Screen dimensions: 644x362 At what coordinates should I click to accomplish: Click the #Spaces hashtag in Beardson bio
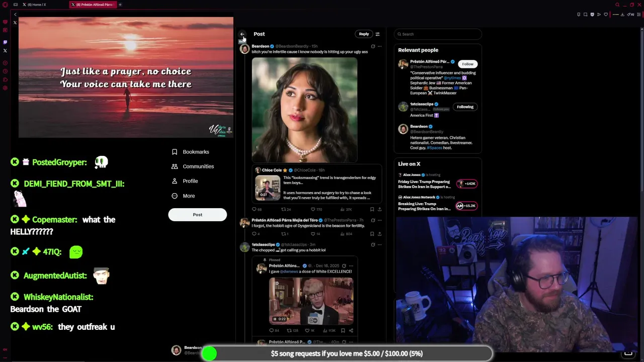[434, 148]
